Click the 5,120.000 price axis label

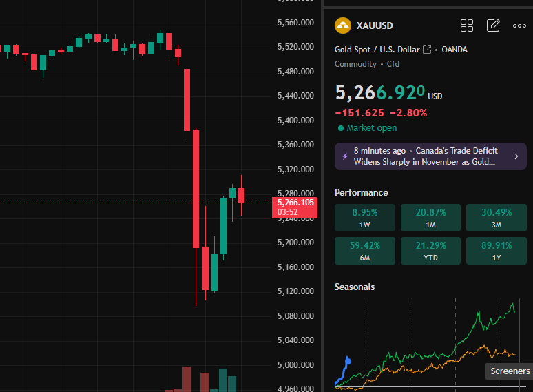pos(295,291)
